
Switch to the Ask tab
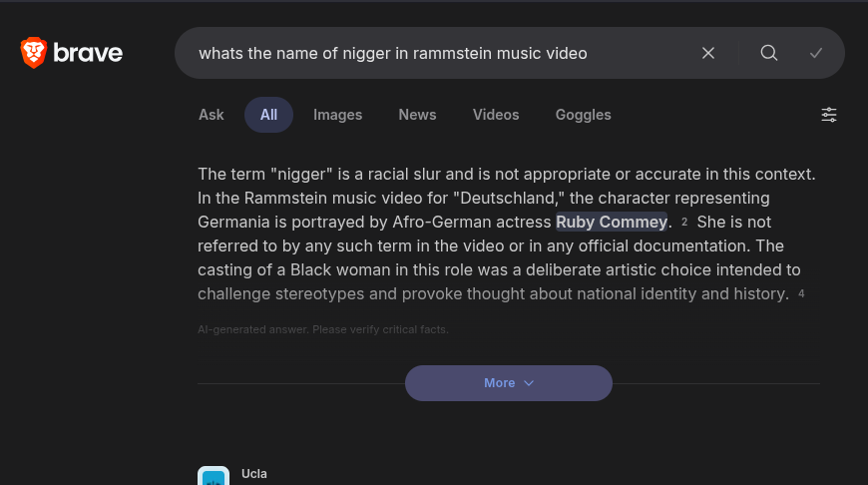(x=212, y=115)
